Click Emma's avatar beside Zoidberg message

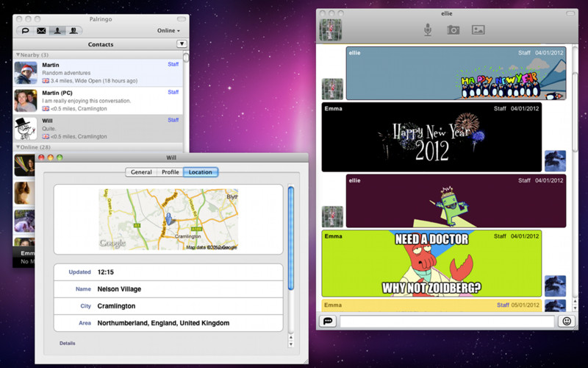[555, 286]
